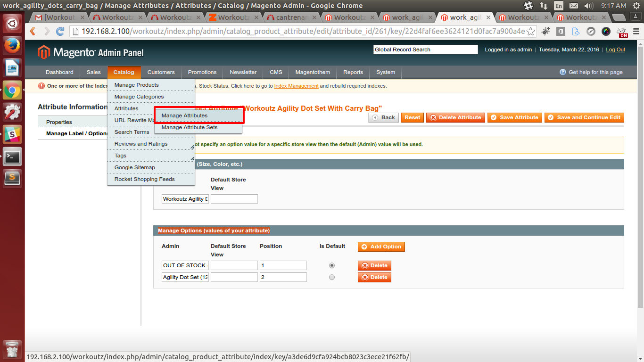
Task: Click the orange Save Attribute button
Action: tap(515, 117)
